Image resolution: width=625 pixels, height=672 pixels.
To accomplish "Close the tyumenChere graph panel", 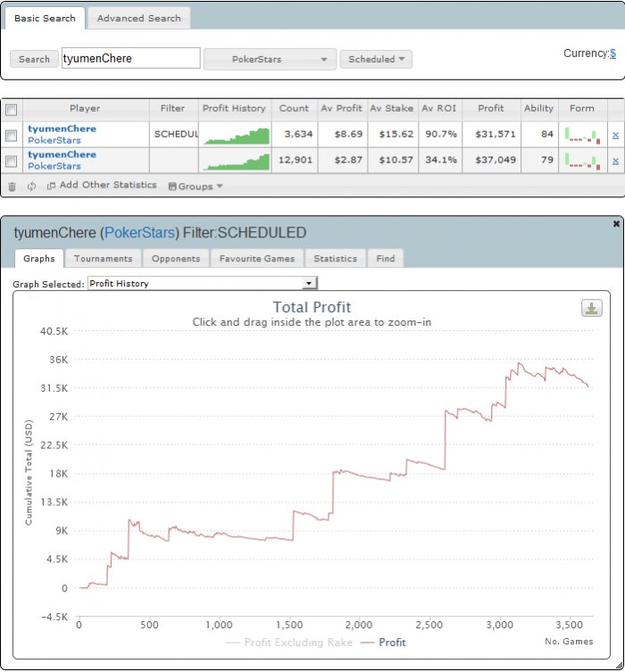I will [616, 224].
